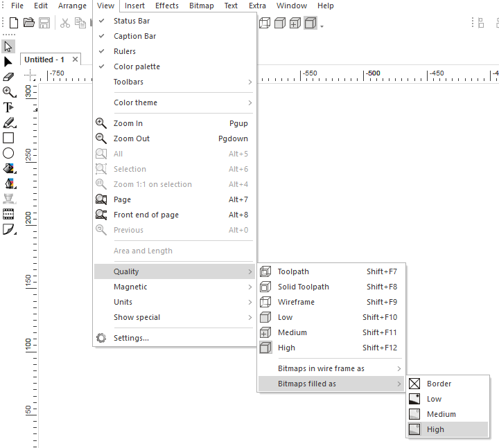Viewport: 499px width, 448px height.
Task: Open the Edit menu
Action: (x=41, y=6)
